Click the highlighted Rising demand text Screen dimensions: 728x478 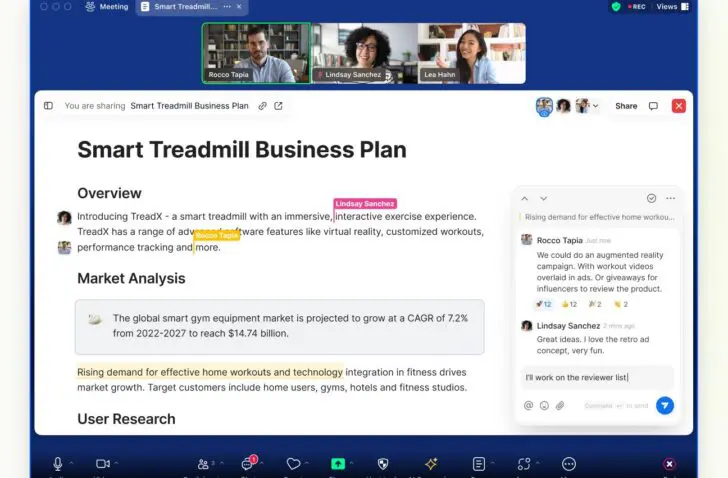(x=210, y=372)
